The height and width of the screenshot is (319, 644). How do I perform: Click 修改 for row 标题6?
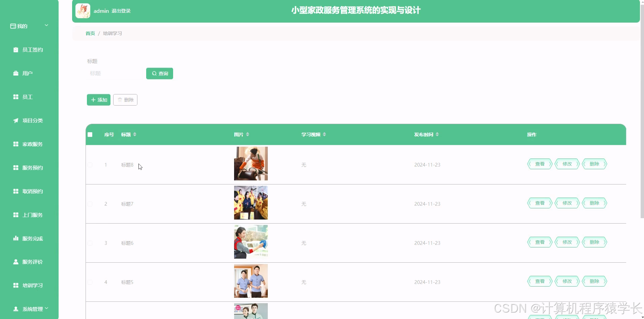coord(567,242)
